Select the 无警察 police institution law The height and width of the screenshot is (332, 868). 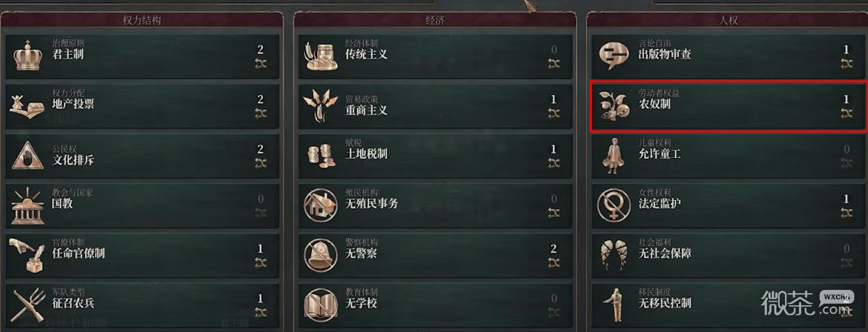pyautogui.click(x=435, y=255)
